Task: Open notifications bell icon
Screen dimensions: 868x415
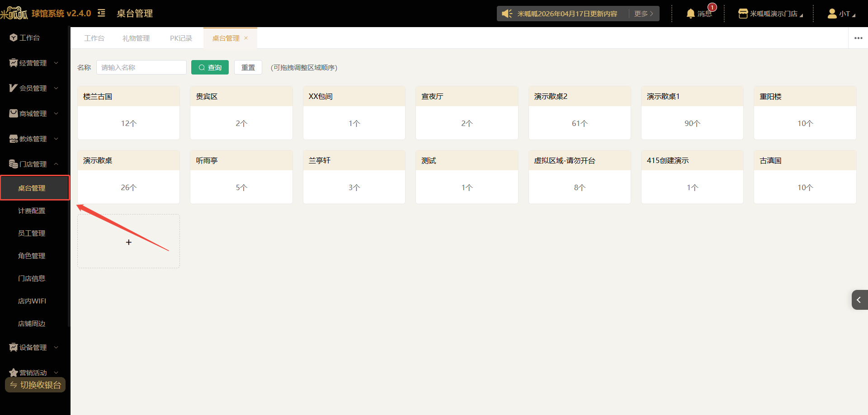Action: 690,14
